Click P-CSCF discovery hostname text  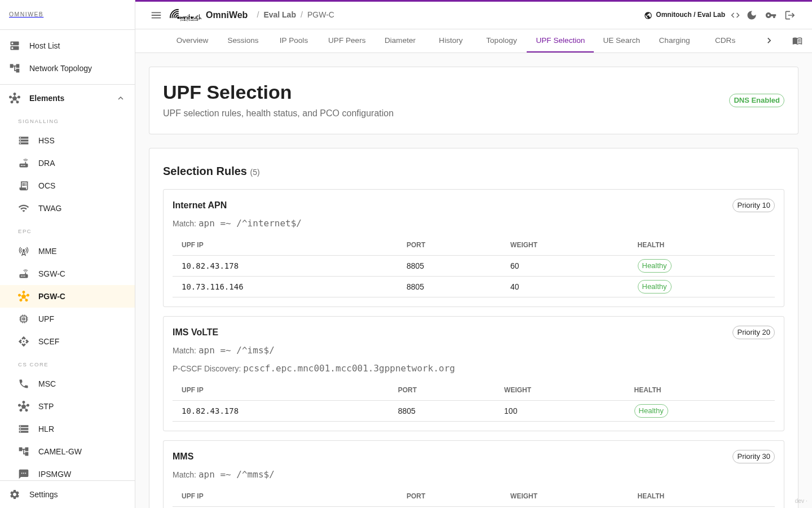click(x=349, y=369)
